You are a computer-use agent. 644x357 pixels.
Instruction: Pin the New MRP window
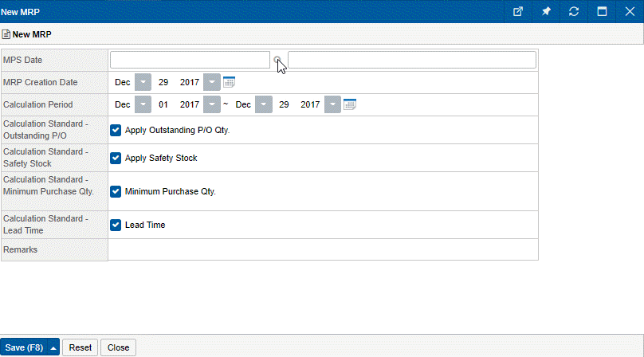546,11
